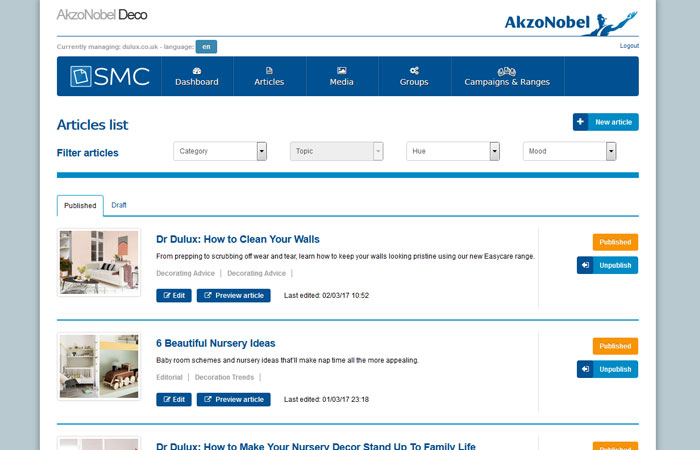This screenshot has height=450, width=700.
Task: Select the Published tab
Action: [80, 205]
